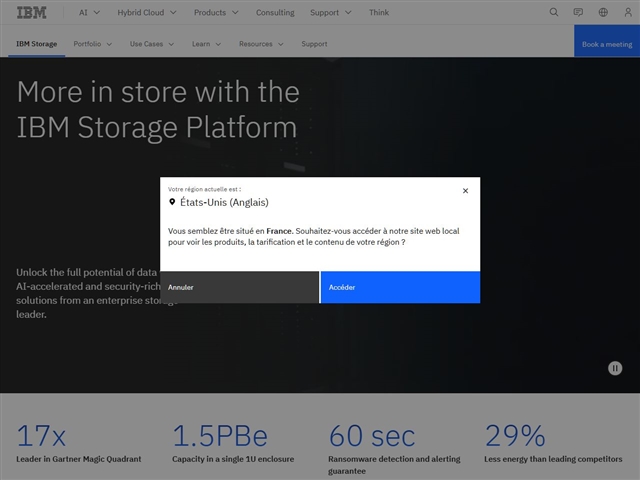Open the chat contact icon
Screen dimensions: 640x480
(x=578, y=12)
